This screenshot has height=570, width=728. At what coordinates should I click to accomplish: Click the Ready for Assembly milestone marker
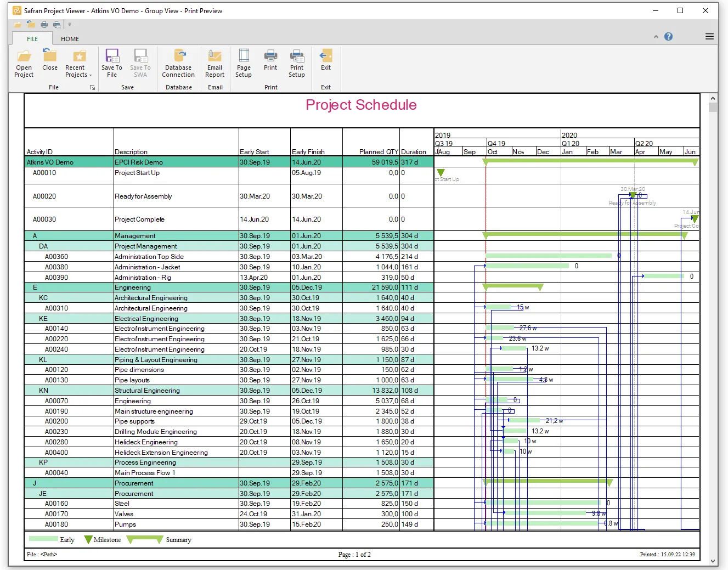coord(633,195)
